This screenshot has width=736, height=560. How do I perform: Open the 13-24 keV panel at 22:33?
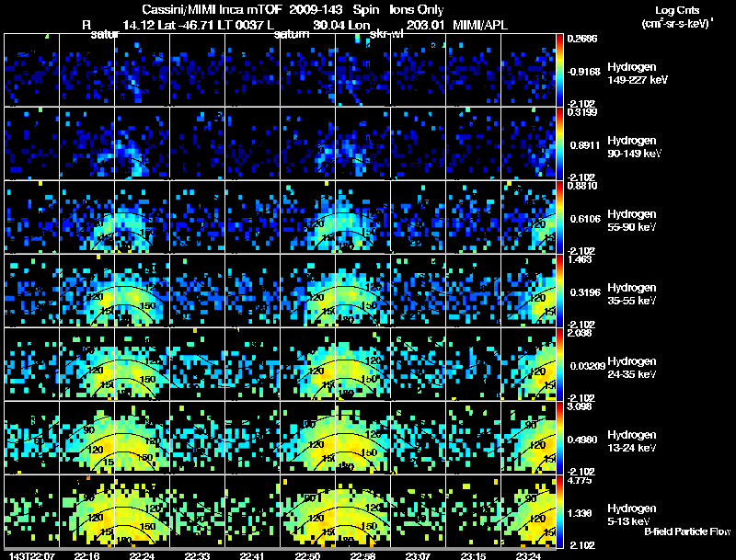197,438
